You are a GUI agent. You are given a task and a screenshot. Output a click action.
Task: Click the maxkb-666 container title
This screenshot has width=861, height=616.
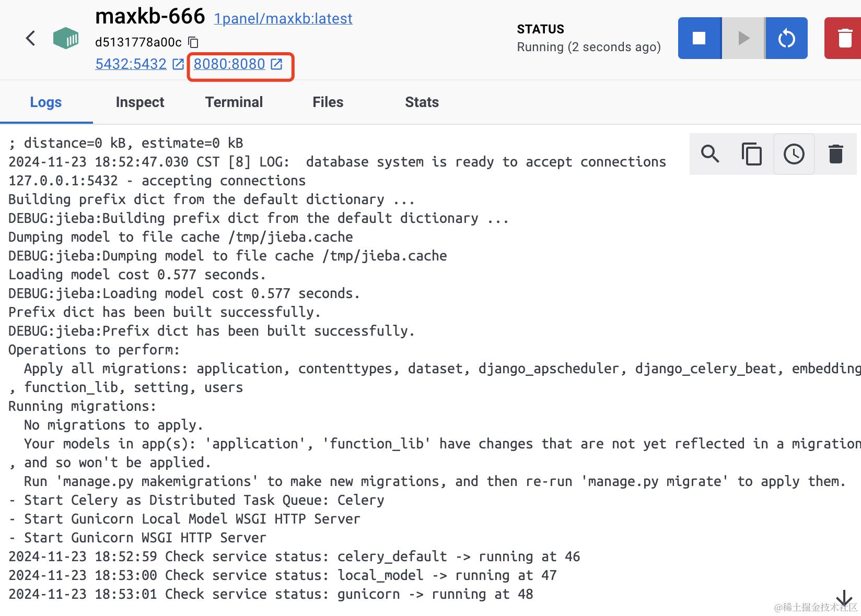click(150, 17)
